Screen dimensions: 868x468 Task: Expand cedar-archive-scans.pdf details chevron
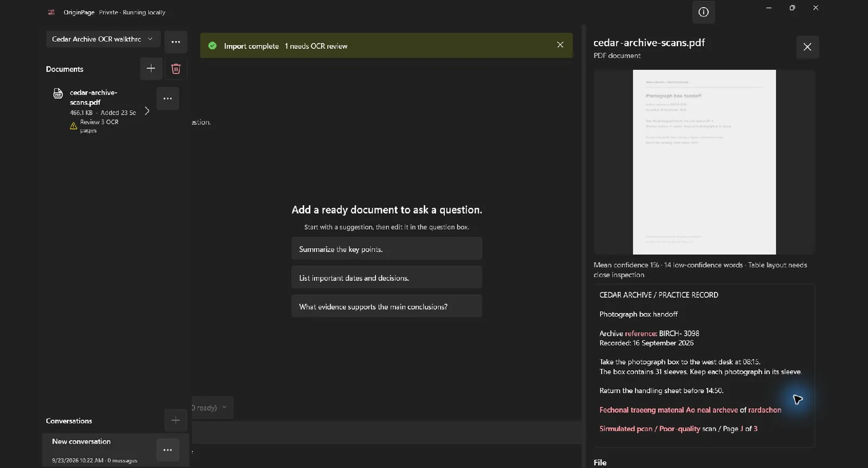click(x=147, y=111)
